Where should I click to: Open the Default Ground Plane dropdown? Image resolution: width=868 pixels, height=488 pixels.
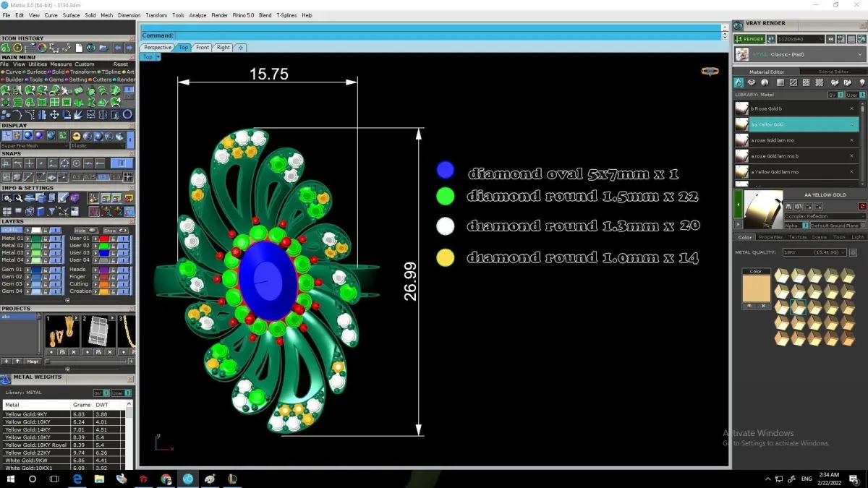(838, 226)
